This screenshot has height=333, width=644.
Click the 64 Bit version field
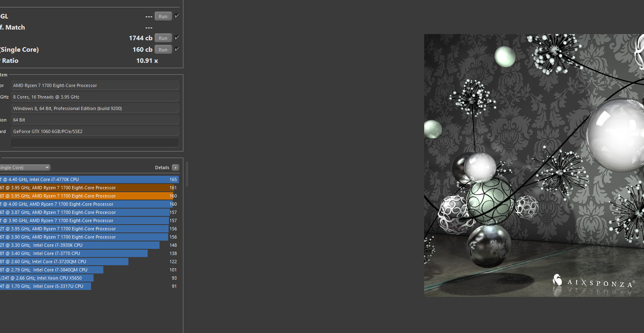coord(95,120)
